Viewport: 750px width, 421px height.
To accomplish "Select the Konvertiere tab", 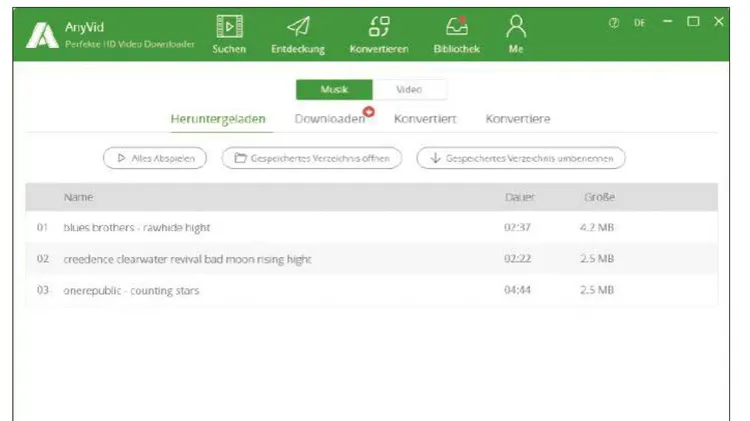I will 518,119.
